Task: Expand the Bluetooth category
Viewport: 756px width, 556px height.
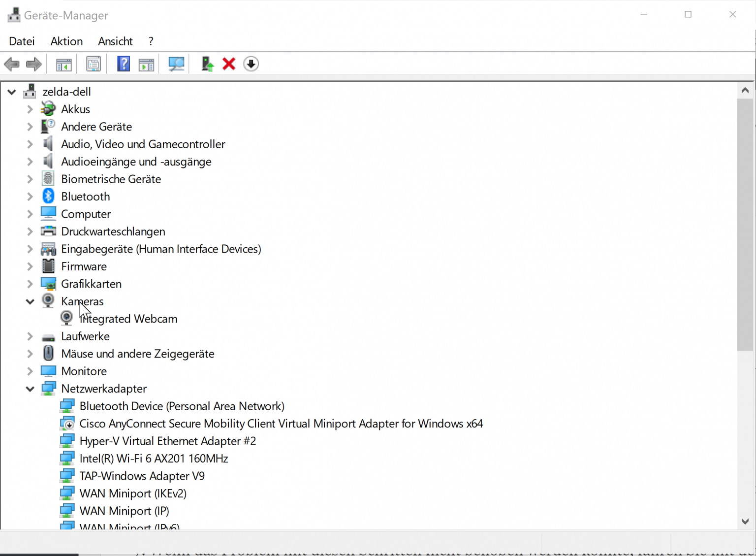Action: [30, 196]
